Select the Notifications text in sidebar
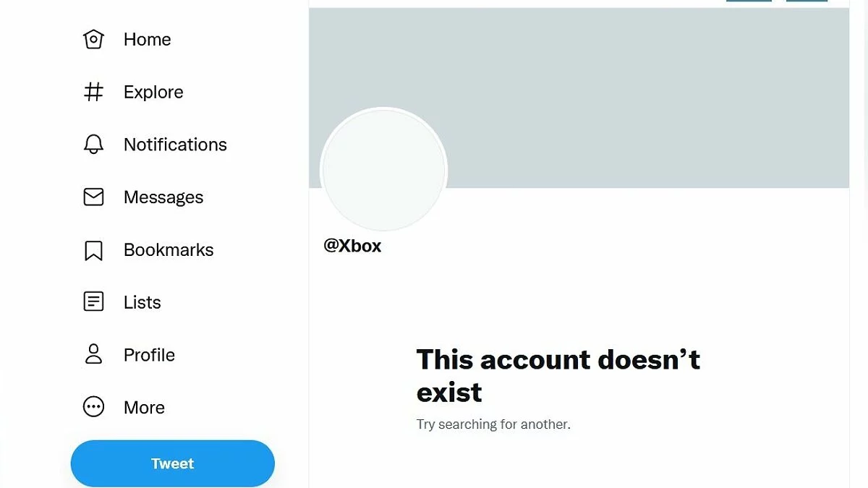 tap(175, 145)
